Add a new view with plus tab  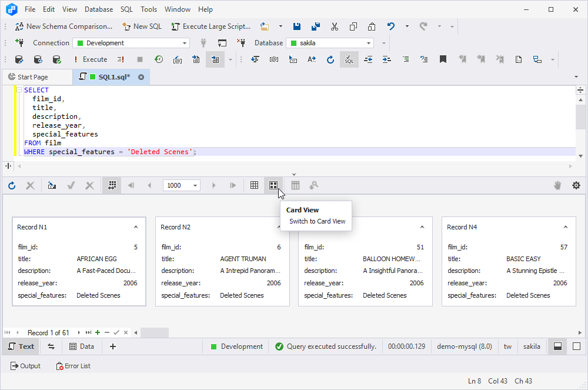[112, 346]
